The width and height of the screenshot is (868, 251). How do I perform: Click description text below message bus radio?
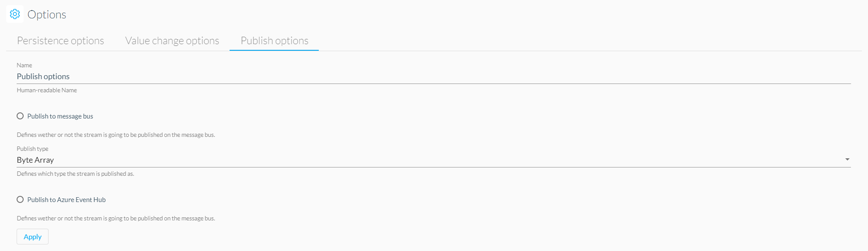coord(116,135)
